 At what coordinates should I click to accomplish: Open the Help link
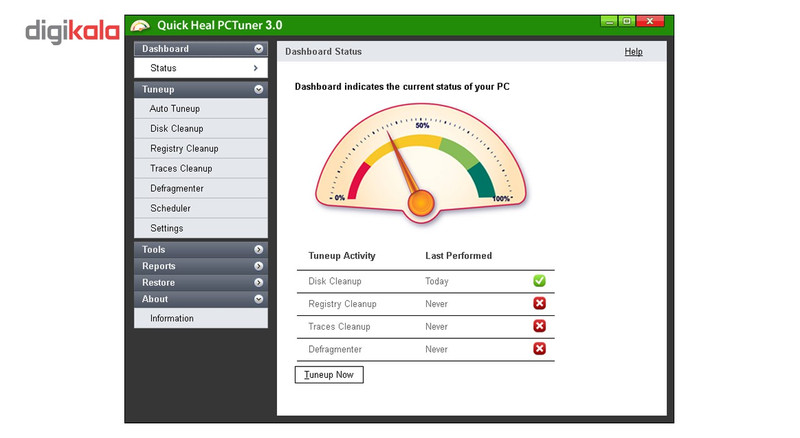click(633, 52)
